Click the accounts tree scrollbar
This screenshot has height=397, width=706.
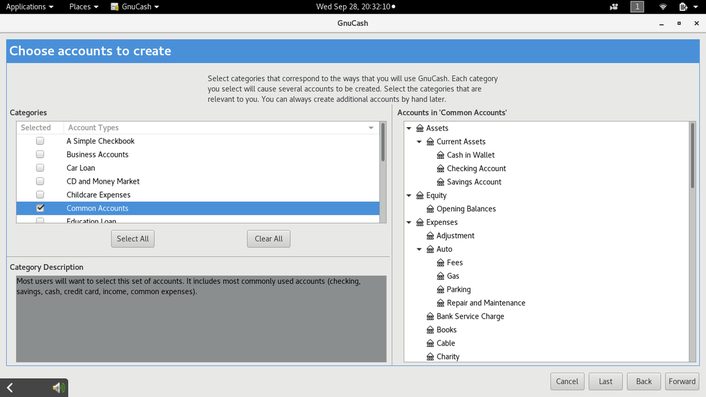[692, 156]
